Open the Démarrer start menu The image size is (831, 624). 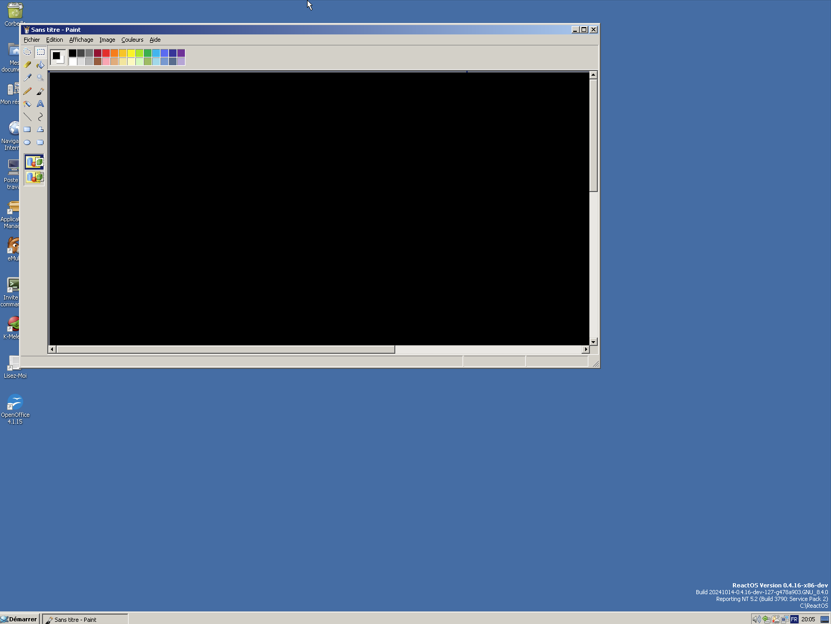20,619
